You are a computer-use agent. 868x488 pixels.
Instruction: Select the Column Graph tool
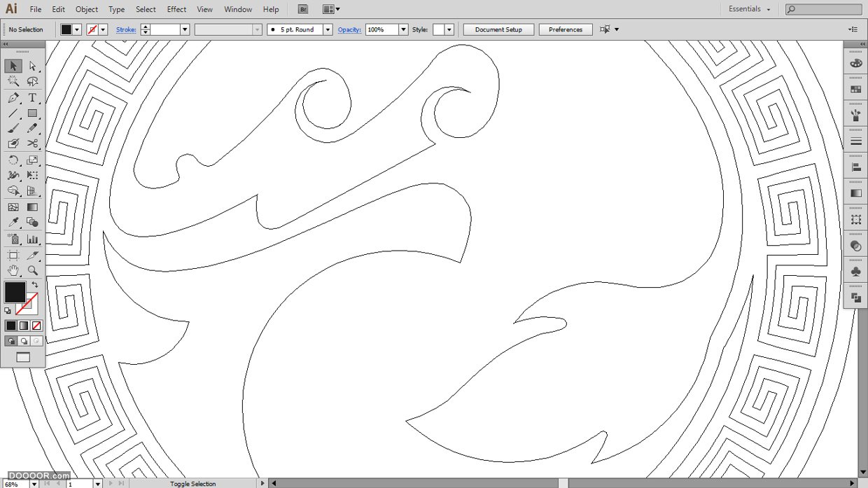click(x=32, y=239)
